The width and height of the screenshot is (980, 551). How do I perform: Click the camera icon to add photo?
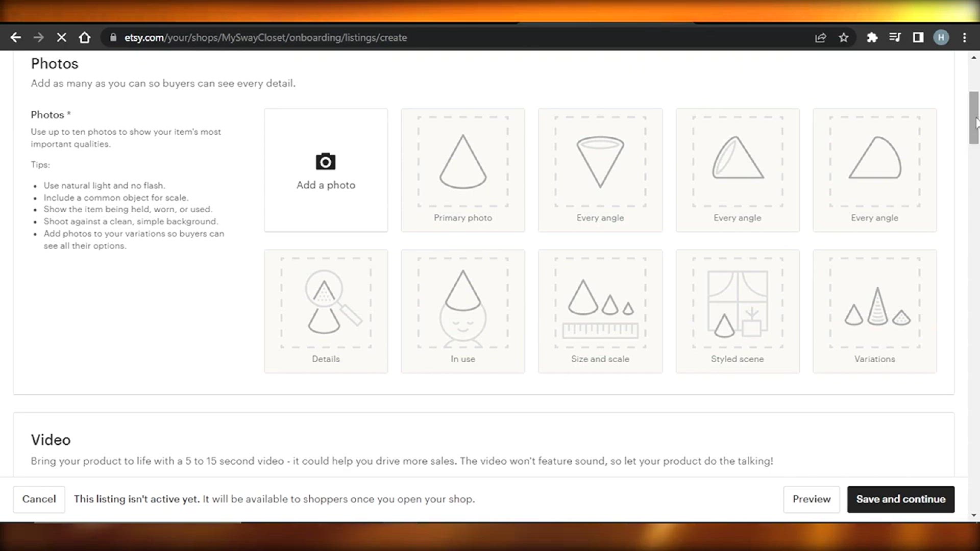[x=326, y=161]
